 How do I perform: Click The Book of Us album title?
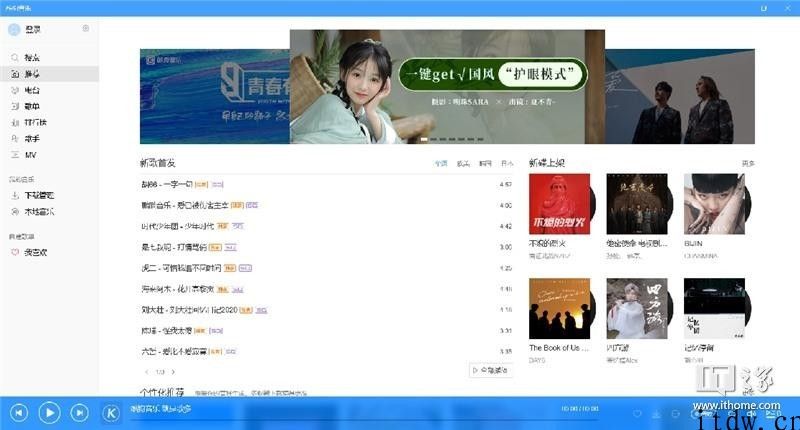pos(559,348)
